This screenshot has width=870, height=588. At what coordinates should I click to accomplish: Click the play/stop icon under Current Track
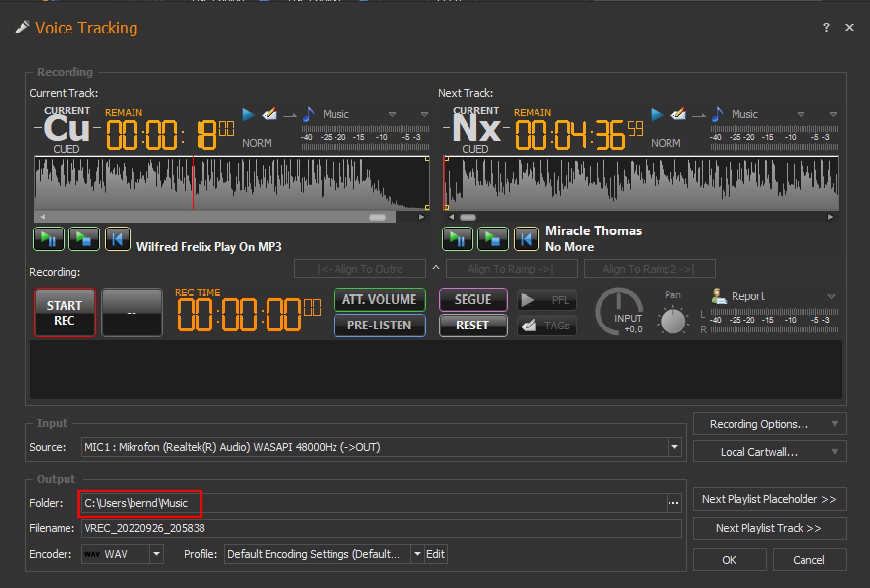84,239
